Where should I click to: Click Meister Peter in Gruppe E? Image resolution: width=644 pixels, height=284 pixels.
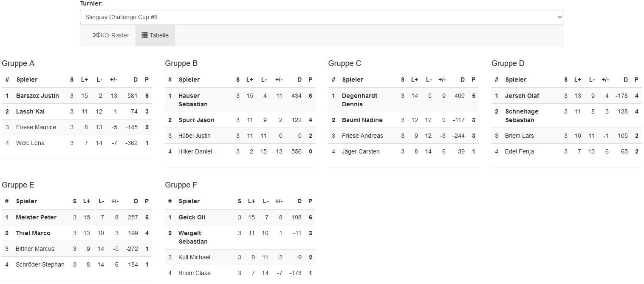(36, 217)
